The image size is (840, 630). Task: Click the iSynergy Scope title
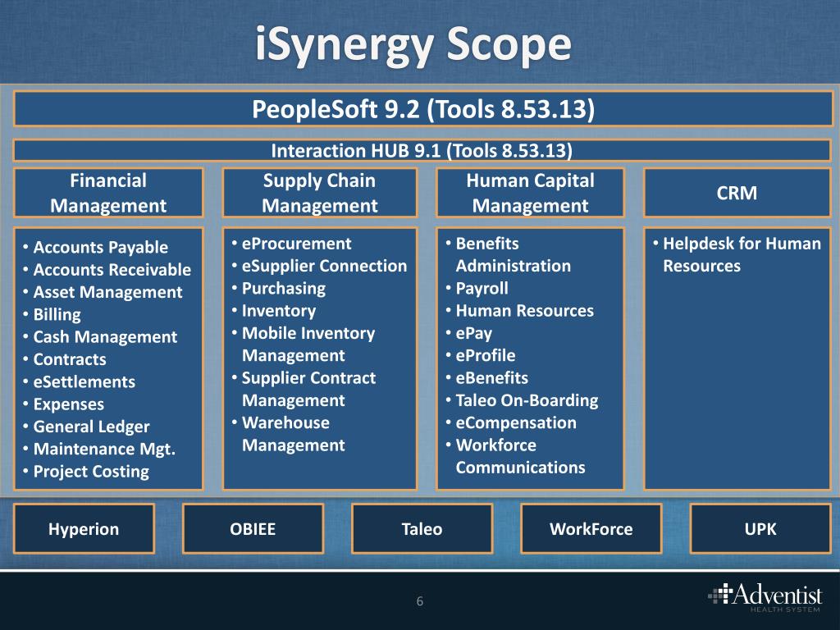413,46
